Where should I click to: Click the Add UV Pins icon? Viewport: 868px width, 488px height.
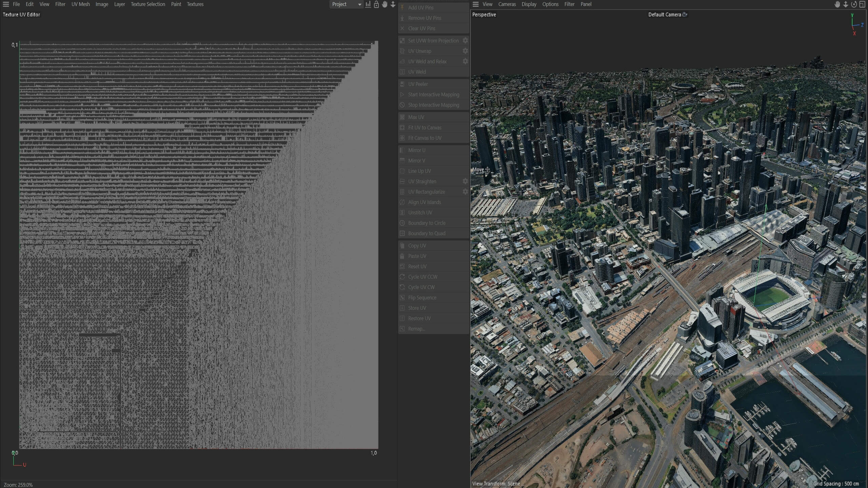[x=402, y=7]
